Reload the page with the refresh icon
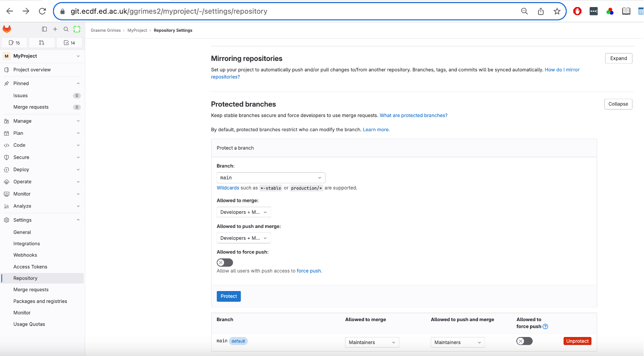 42,11
